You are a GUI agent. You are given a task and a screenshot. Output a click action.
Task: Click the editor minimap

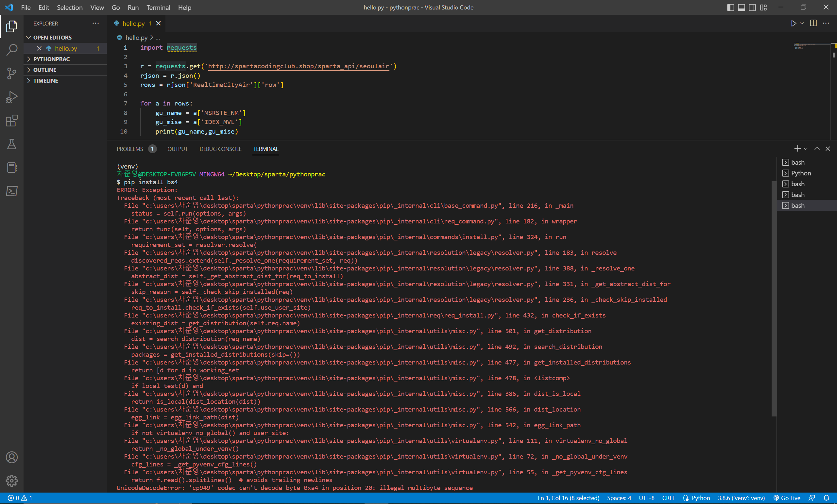812,46
